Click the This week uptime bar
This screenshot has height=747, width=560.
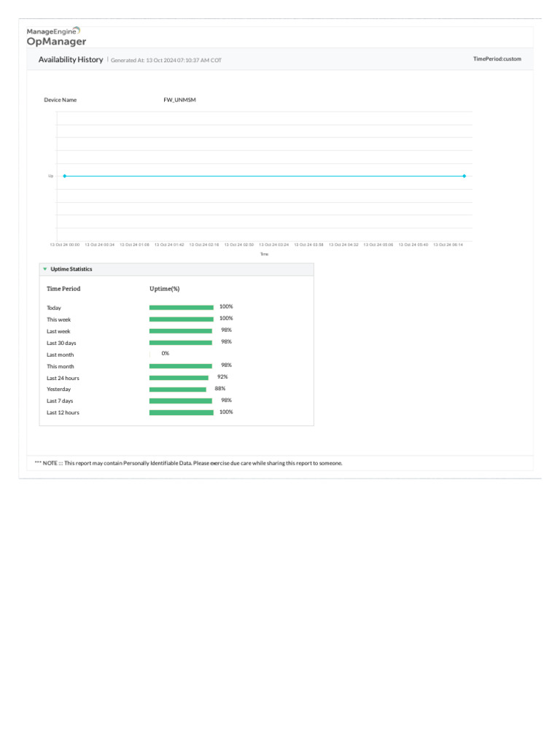(x=182, y=320)
